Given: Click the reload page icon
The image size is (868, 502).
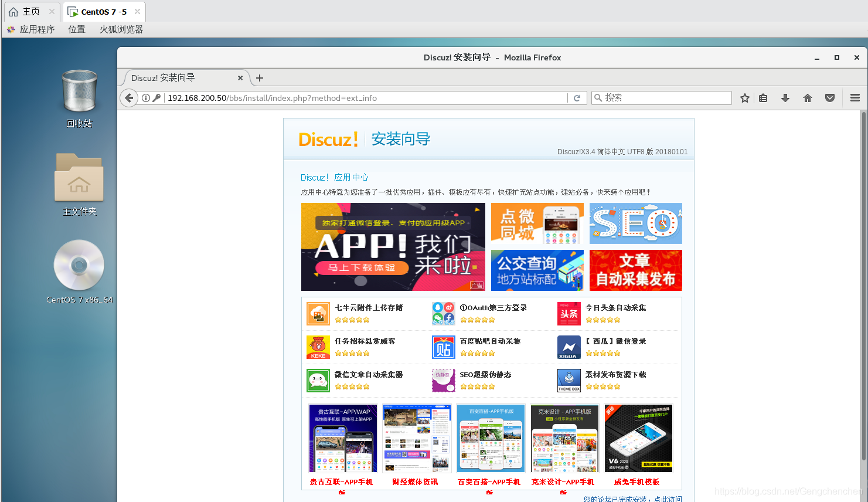Looking at the screenshot, I should click(577, 98).
